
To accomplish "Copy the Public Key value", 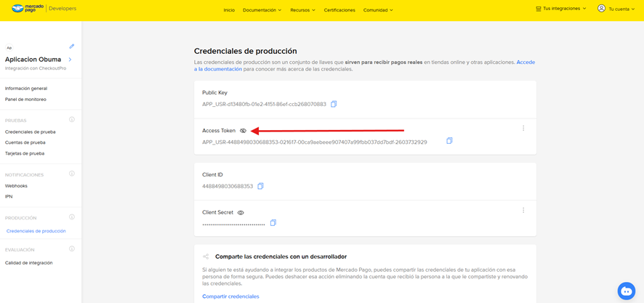I will 334,104.
